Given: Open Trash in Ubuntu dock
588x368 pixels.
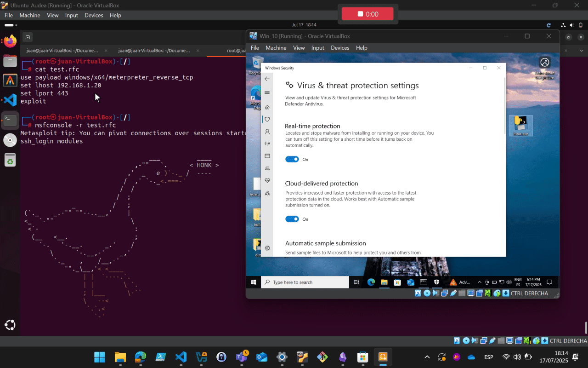Looking at the screenshot, I should [10, 160].
